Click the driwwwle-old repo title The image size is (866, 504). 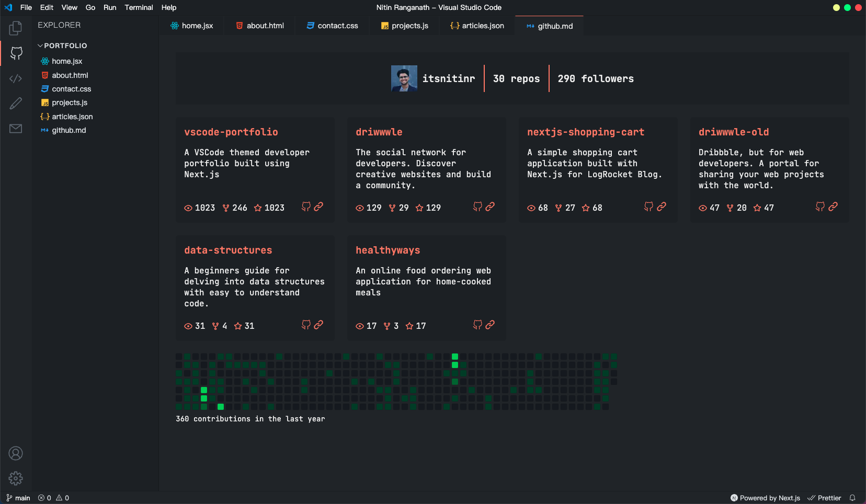coord(734,132)
